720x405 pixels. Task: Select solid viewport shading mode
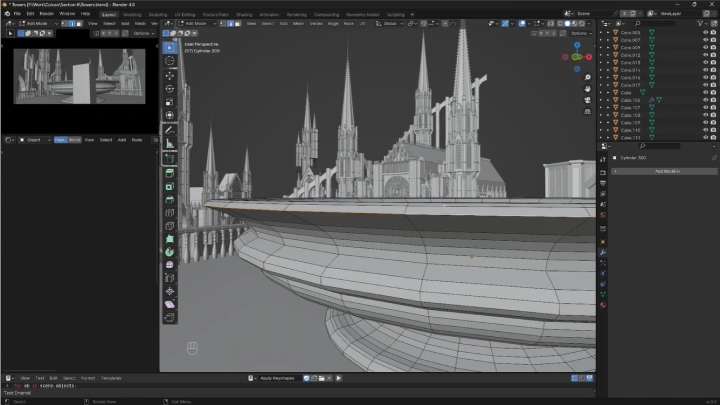click(x=568, y=23)
